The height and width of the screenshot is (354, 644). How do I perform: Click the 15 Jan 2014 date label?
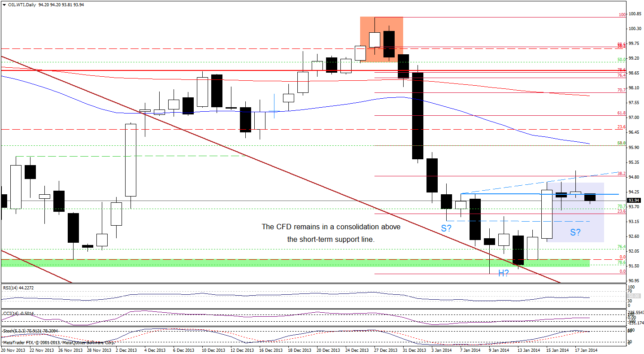[x=558, y=350]
